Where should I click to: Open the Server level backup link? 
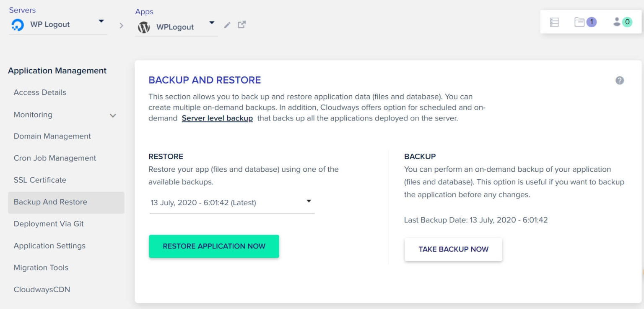217,118
